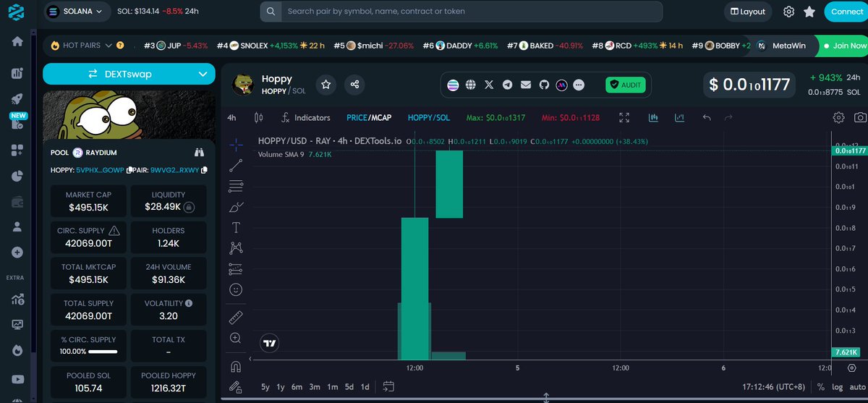Set chart range to 3m
The height and width of the screenshot is (403, 868).
[x=315, y=386]
